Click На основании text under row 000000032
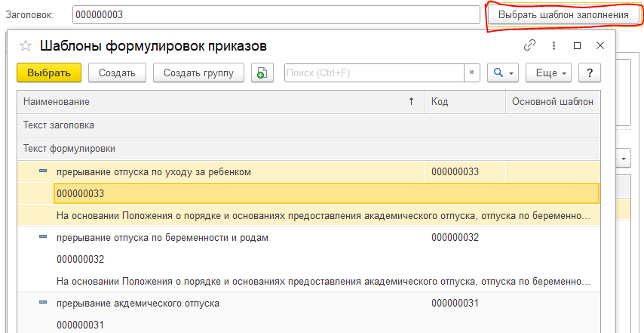This screenshot has width=644, height=333. click(x=324, y=282)
